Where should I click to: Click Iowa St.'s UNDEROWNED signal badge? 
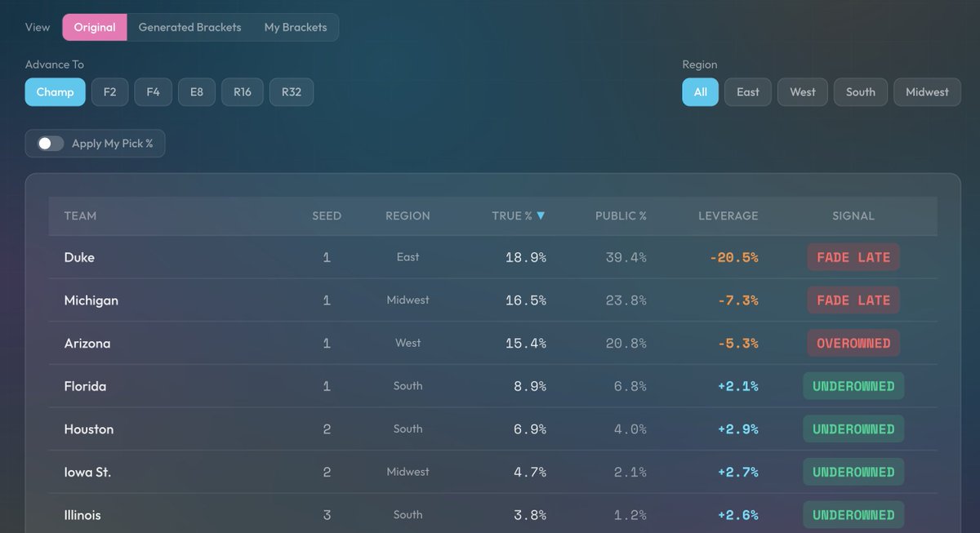[x=853, y=473]
